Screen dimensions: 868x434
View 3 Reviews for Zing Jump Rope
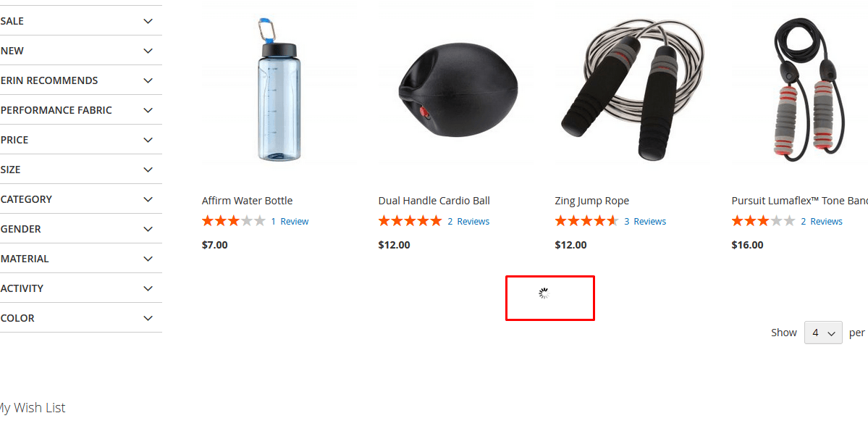645,221
